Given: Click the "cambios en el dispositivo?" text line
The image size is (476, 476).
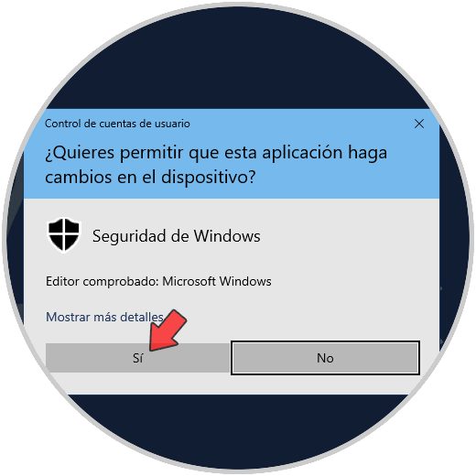Looking at the screenshot, I should (150, 177).
